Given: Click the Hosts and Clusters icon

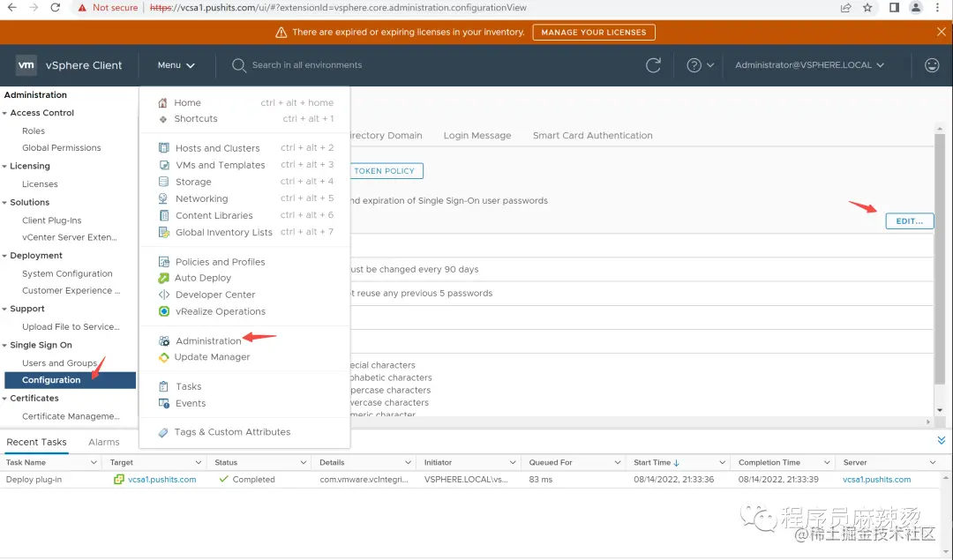Looking at the screenshot, I should (163, 147).
